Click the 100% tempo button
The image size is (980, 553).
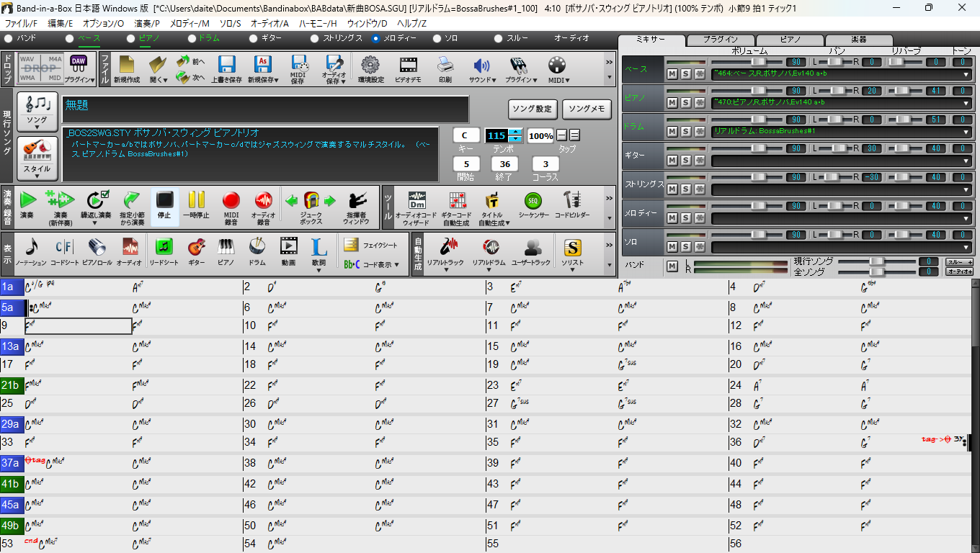coord(540,136)
